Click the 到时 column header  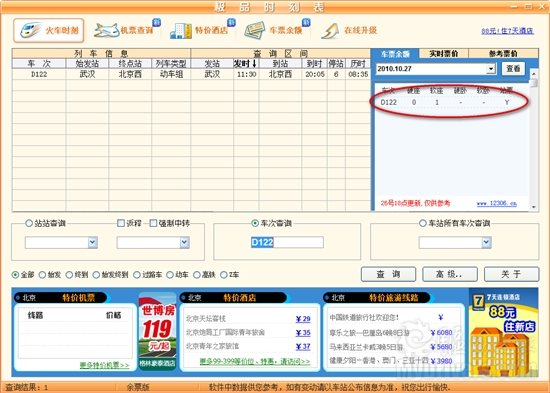314,64
